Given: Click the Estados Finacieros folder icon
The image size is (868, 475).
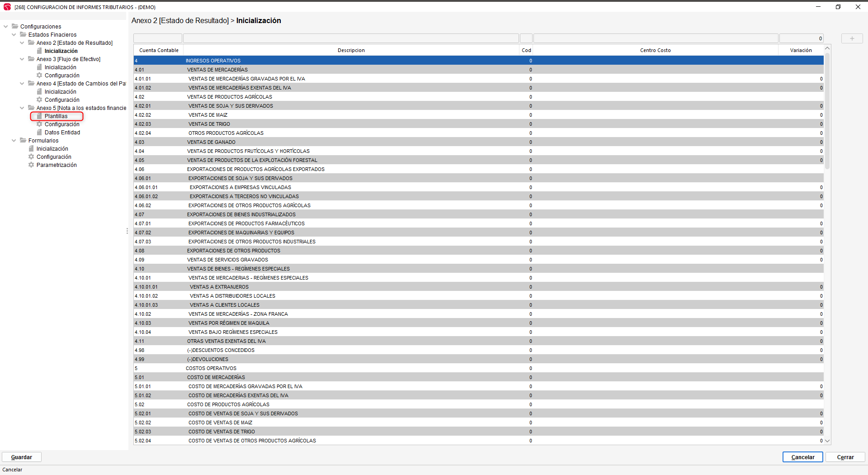Looking at the screenshot, I should pos(23,35).
